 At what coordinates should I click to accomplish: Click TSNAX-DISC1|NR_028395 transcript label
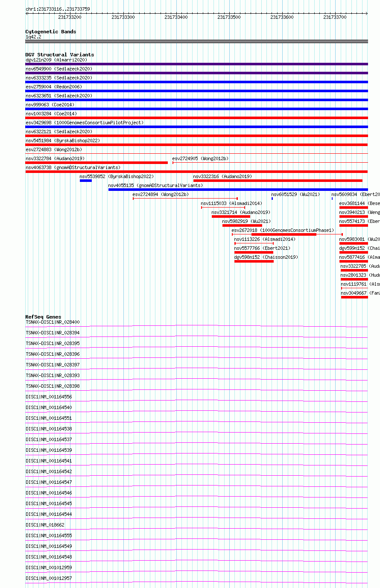[53, 343]
